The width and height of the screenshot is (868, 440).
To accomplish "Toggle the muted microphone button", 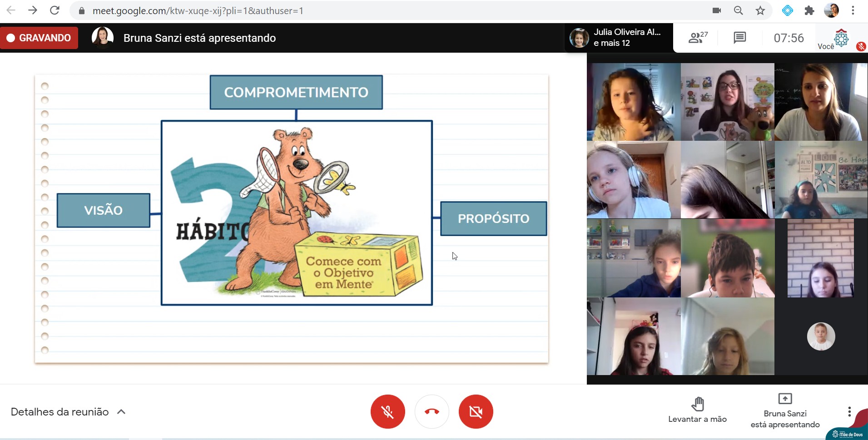I will 387,411.
